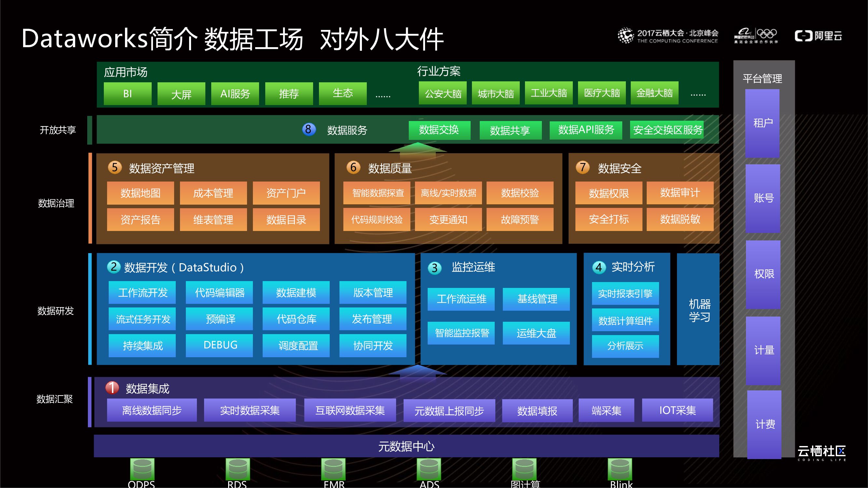The image size is (868, 488).
Task: Select the 计费 platform management tab
Action: click(765, 424)
